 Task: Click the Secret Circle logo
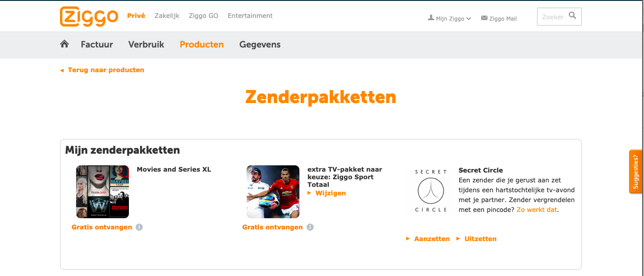pyautogui.click(x=431, y=191)
